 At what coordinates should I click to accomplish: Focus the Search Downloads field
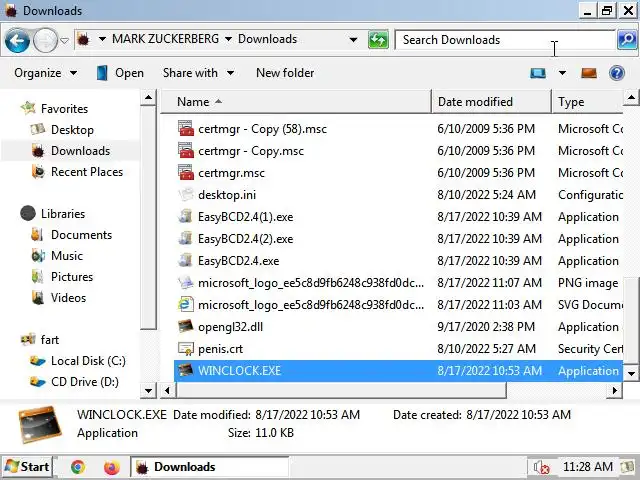(505, 40)
